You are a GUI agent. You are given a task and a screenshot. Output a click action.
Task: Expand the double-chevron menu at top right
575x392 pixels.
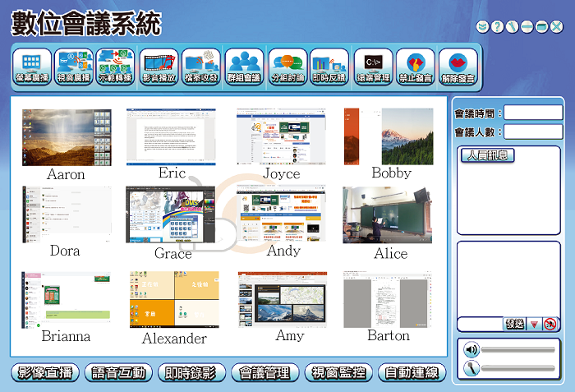pos(482,27)
